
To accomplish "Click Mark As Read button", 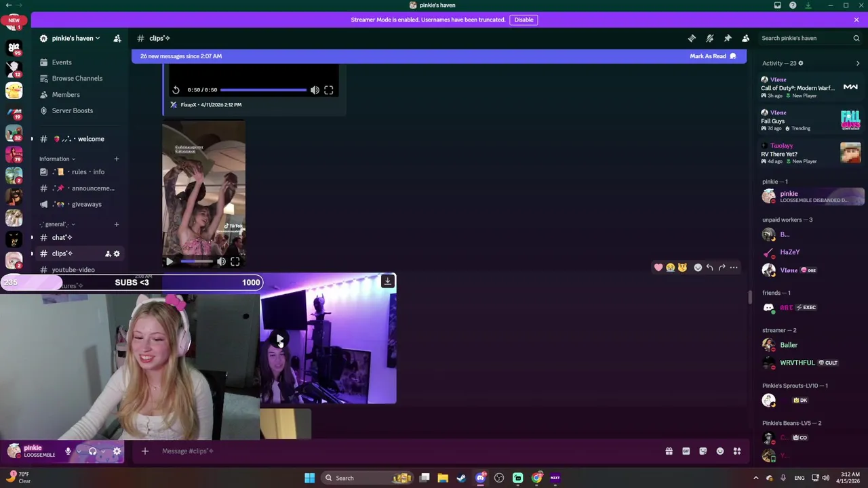I will [x=713, y=56].
